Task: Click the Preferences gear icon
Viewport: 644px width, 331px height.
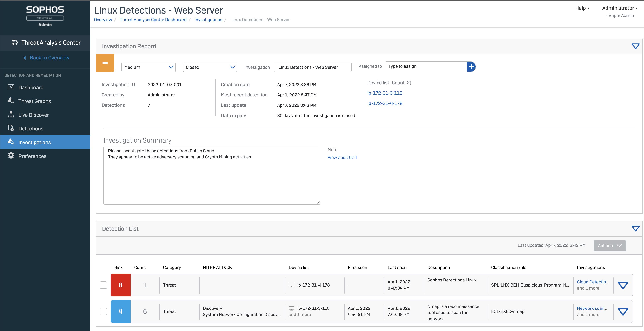Action: tap(11, 156)
